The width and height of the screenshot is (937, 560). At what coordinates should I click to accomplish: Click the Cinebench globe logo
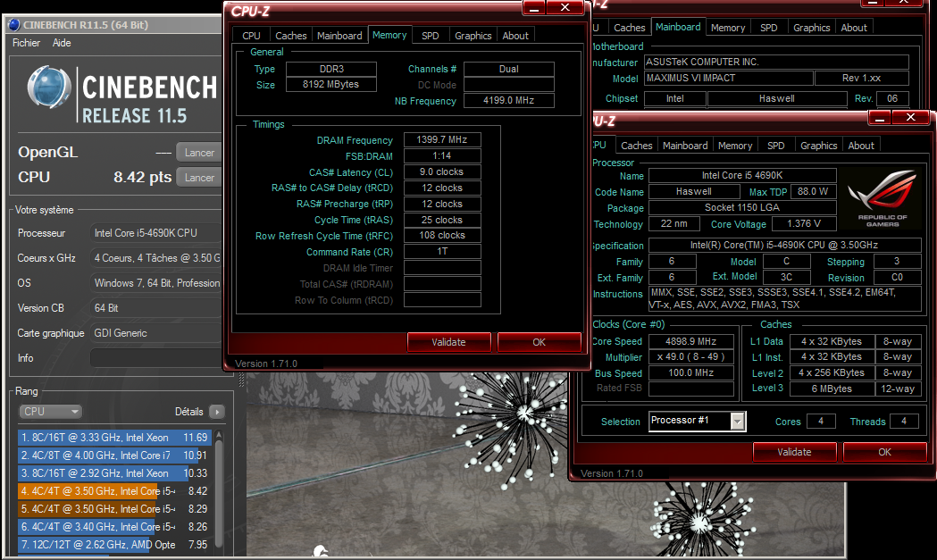click(x=49, y=88)
